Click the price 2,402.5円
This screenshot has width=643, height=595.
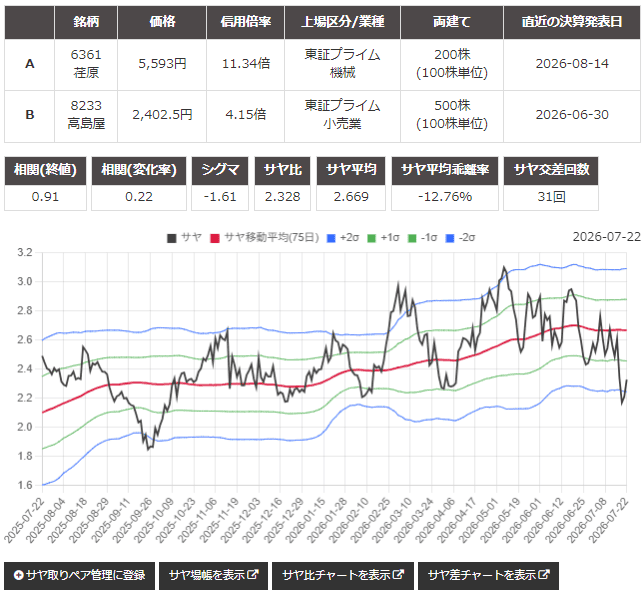tap(162, 115)
